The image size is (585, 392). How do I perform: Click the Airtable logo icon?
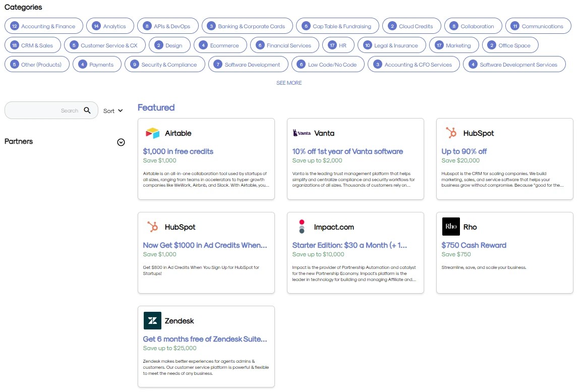153,133
